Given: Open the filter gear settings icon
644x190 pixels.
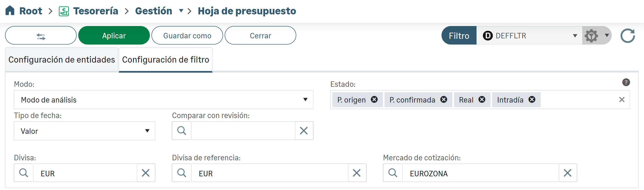Looking at the screenshot, I should 591,36.
